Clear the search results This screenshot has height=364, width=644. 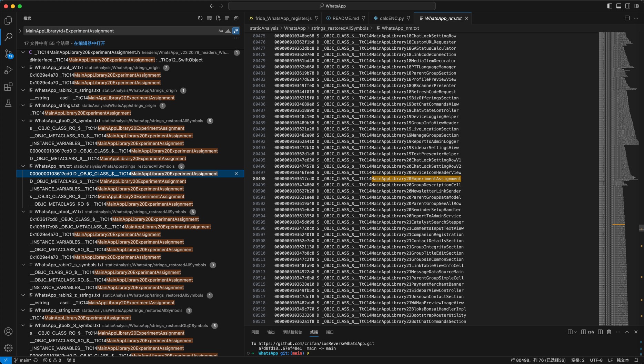pyautogui.click(x=209, y=18)
